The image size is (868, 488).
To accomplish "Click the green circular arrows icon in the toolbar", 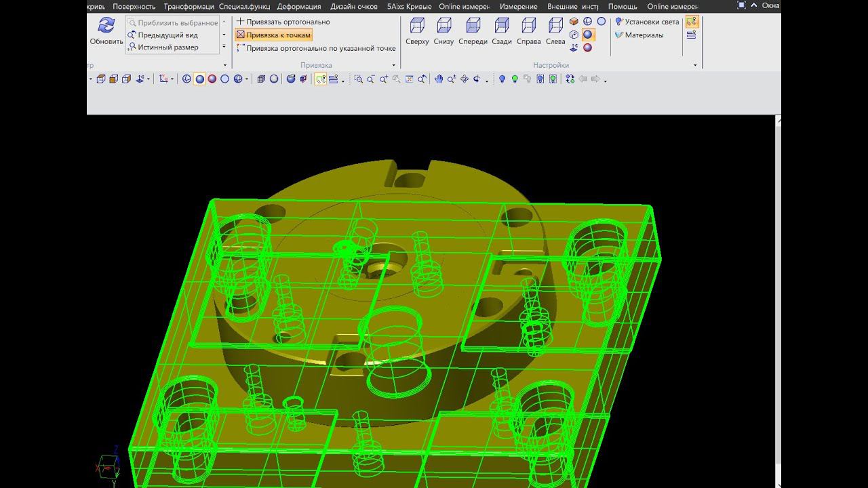I will click(x=570, y=79).
